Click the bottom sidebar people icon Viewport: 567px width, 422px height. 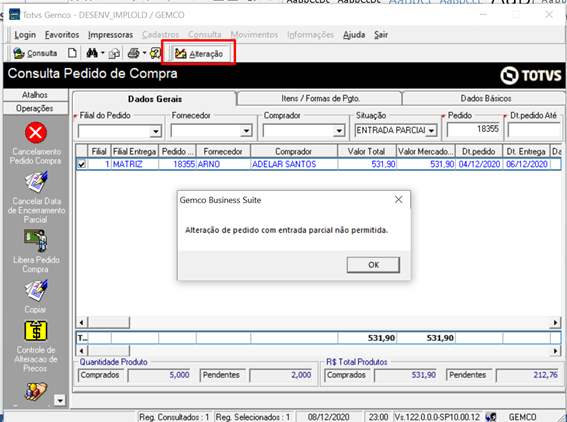tap(36, 391)
